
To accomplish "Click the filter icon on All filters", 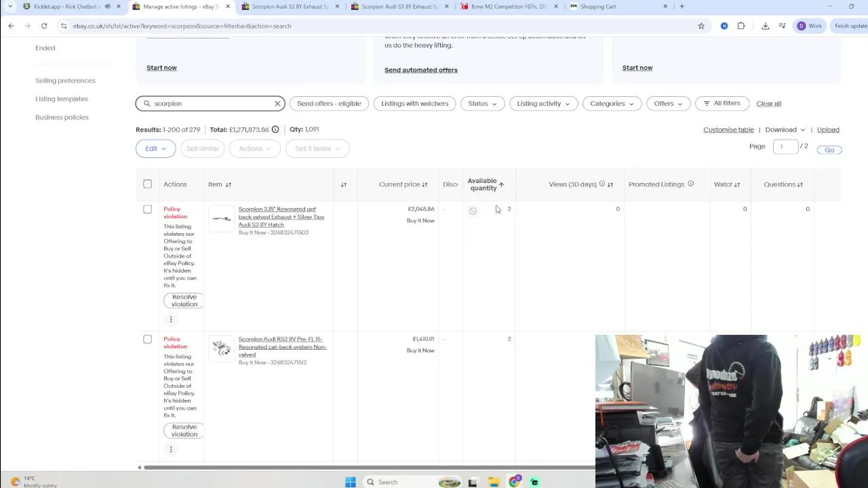I will pos(707,104).
